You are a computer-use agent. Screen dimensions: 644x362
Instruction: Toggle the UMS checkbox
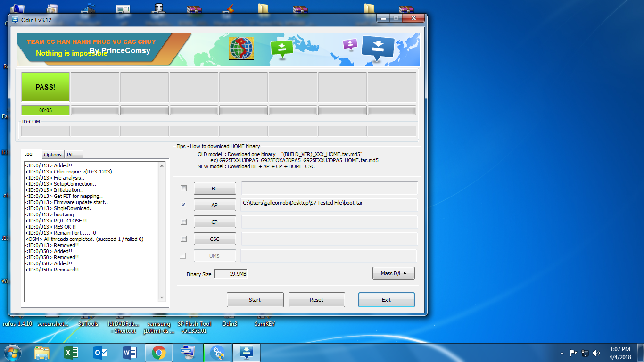(183, 255)
